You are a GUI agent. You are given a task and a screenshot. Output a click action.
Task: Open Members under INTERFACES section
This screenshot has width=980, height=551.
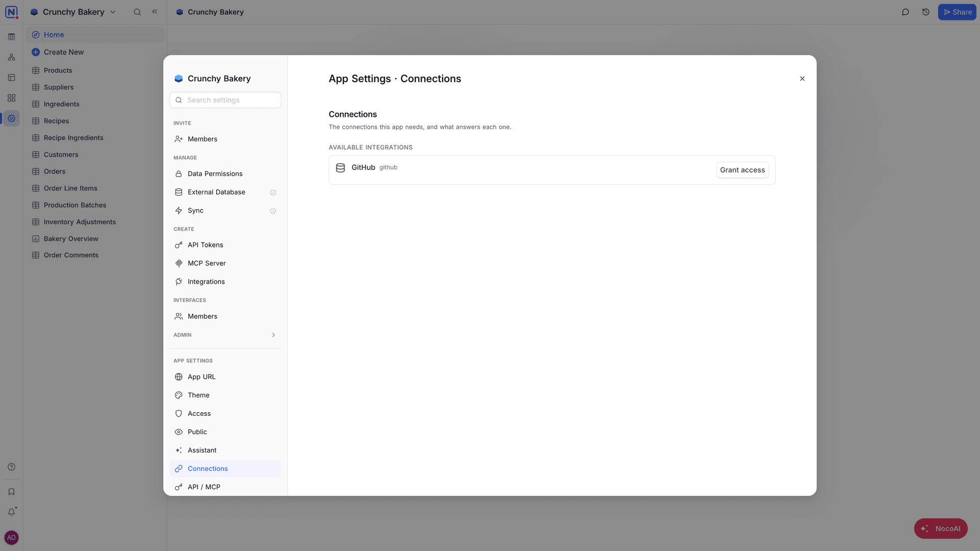click(225, 316)
